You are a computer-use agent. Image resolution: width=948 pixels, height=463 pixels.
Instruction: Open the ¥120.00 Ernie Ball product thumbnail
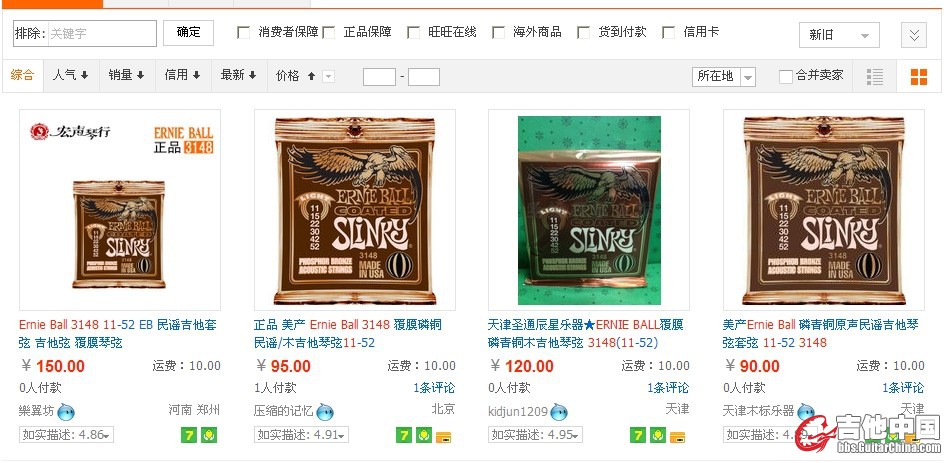[x=589, y=210]
